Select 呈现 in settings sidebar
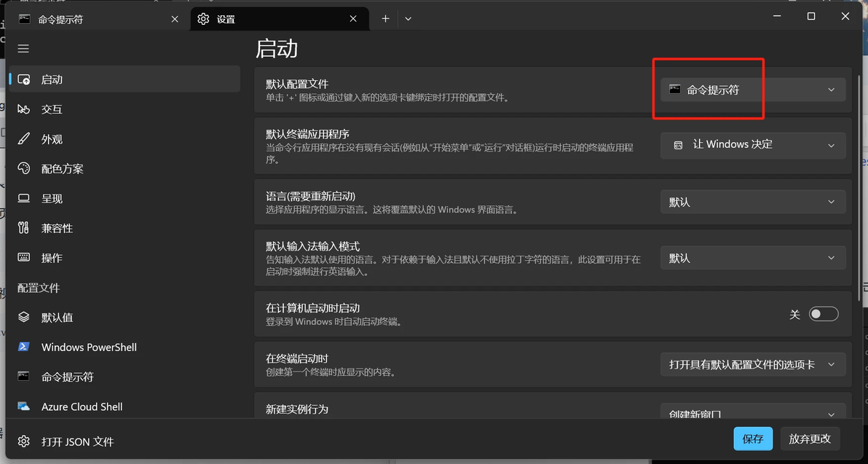 point(125,198)
